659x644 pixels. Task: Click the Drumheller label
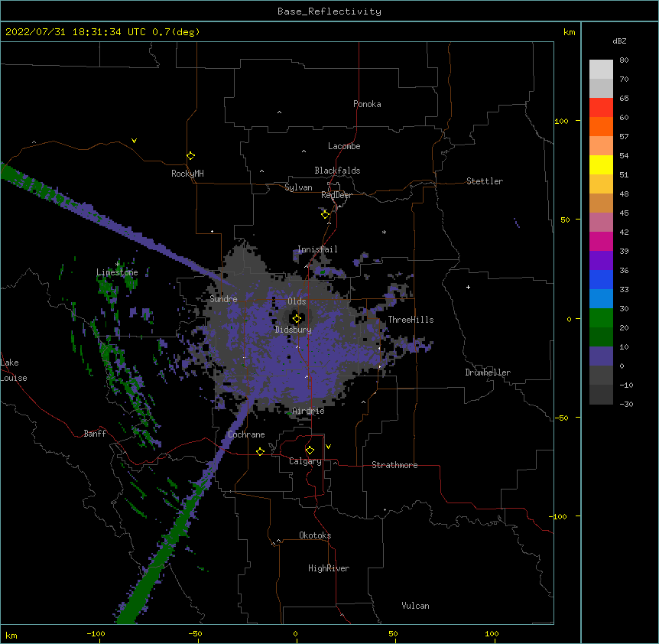[488, 372]
